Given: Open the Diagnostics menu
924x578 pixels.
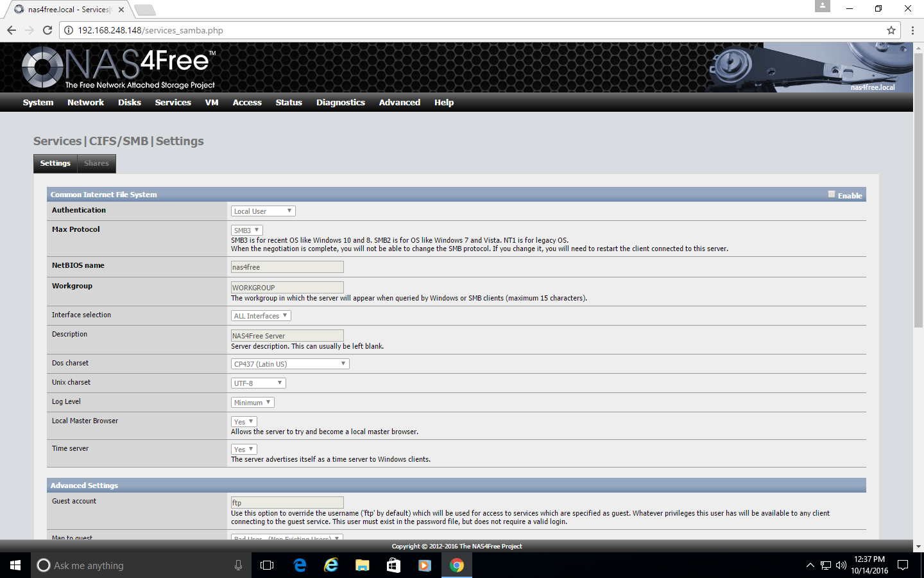Looking at the screenshot, I should pos(340,102).
